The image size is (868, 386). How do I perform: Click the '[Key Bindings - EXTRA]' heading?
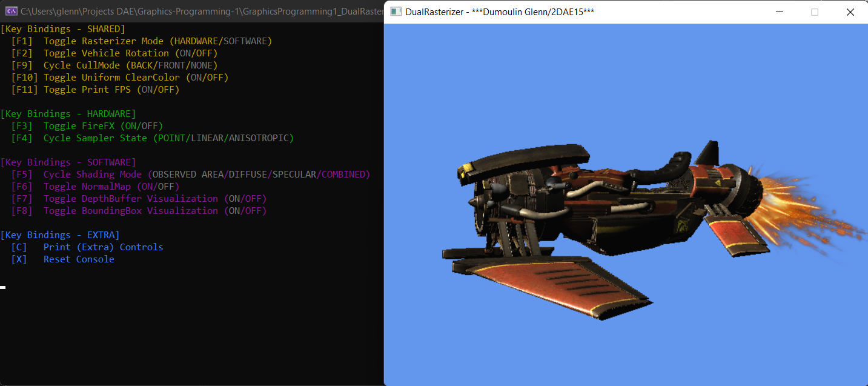(x=60, y=235)
